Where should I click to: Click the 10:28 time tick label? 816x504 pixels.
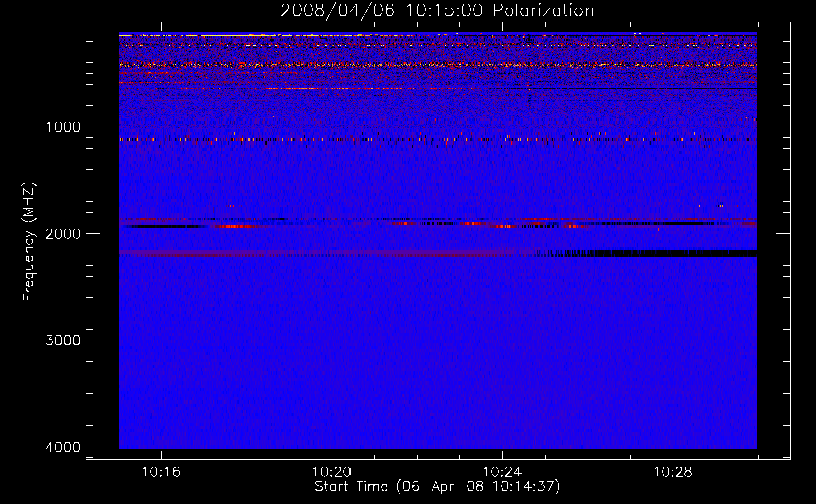coord(673,472)
